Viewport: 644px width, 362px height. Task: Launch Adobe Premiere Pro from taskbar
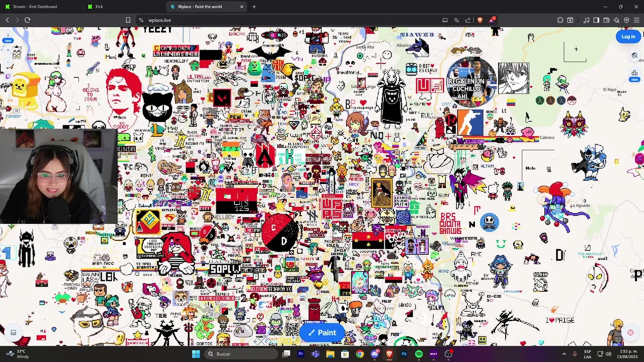point(301,354)
